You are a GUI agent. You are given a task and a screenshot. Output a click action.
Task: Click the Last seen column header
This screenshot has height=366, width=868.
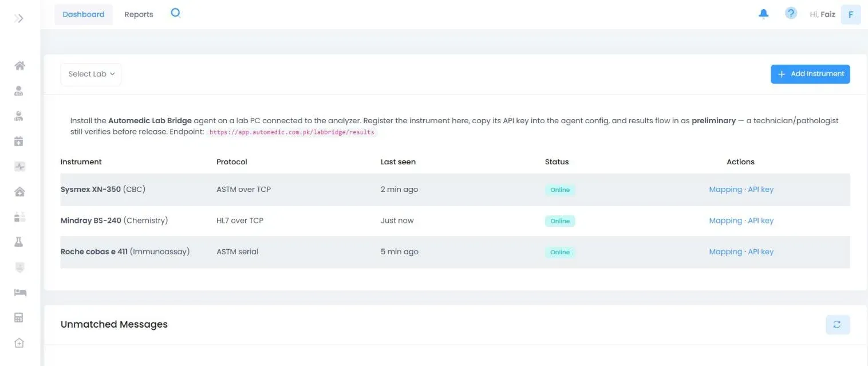click(399, 162)
